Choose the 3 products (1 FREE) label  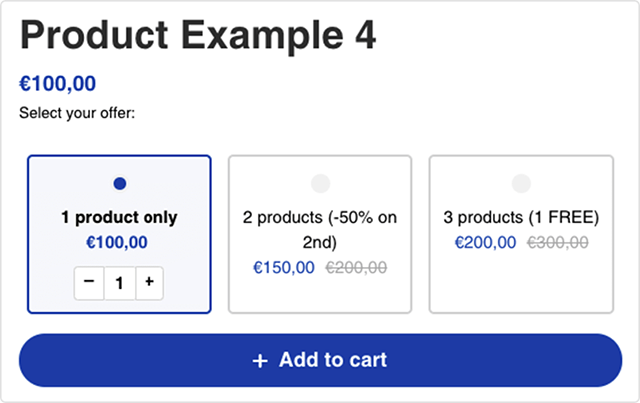(521, 217)
